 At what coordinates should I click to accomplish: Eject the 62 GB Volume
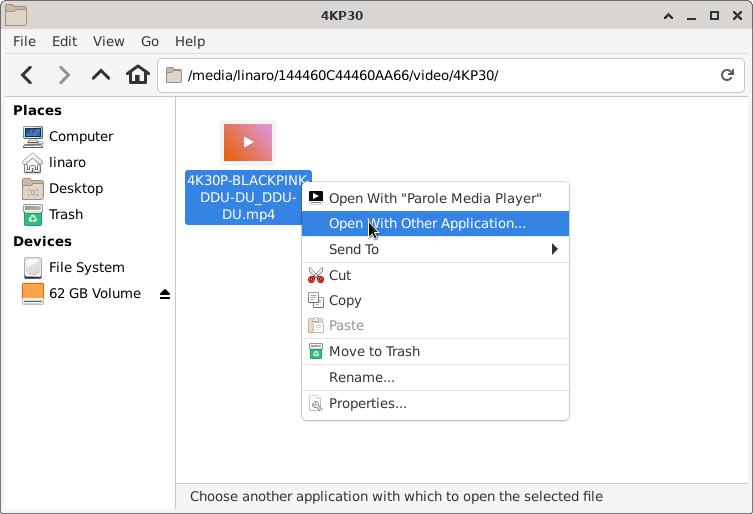165,294
